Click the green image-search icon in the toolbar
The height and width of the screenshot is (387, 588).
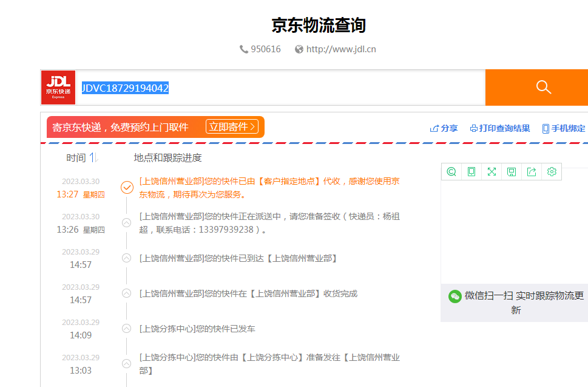click(x=451, y=171)
